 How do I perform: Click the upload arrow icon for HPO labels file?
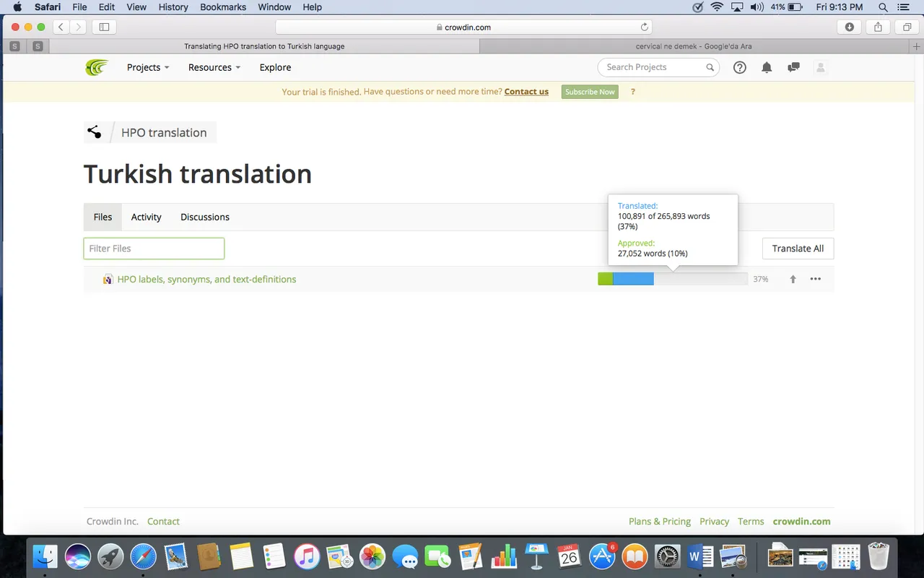point(793,279)
